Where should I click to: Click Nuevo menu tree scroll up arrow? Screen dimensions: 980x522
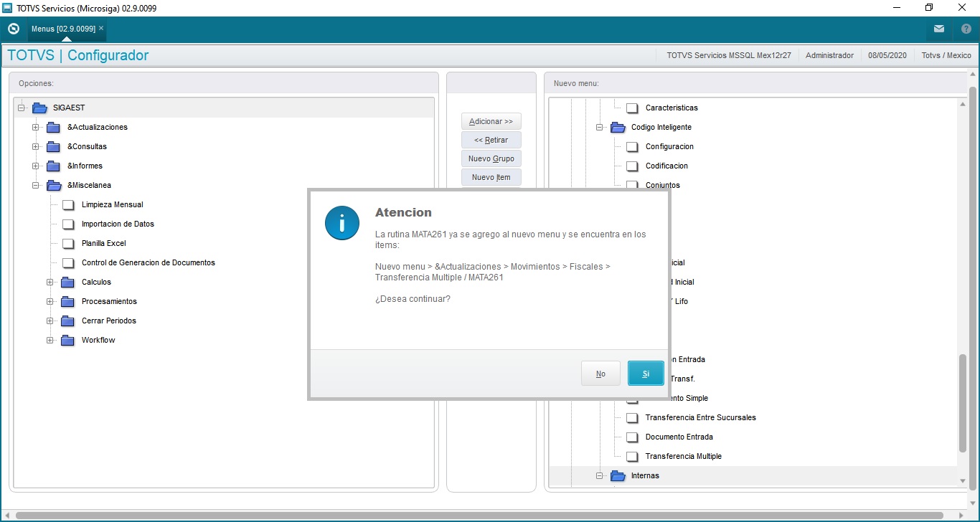tap(963, 105)
